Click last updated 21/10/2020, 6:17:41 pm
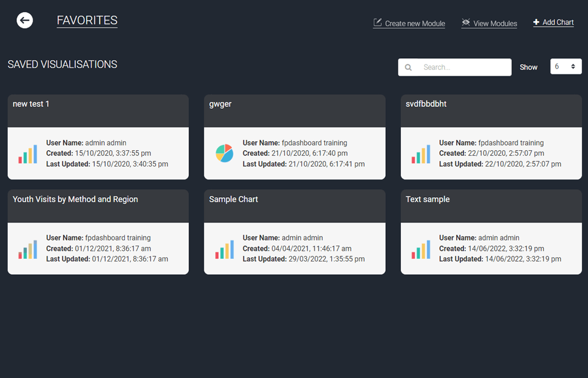This screenshot has height=378, width=588. pyautogui.click(x=327, y=164)
